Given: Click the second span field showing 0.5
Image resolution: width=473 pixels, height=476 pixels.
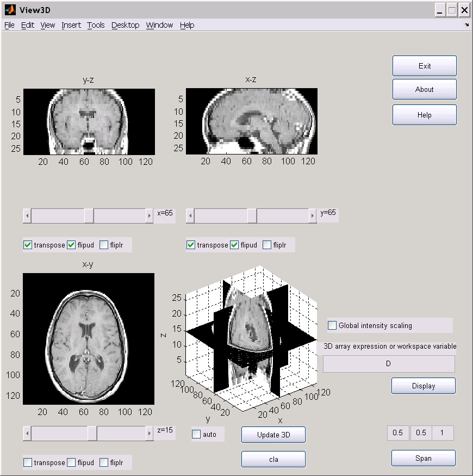Looking at the screenshot, I should tap(421, 433).
